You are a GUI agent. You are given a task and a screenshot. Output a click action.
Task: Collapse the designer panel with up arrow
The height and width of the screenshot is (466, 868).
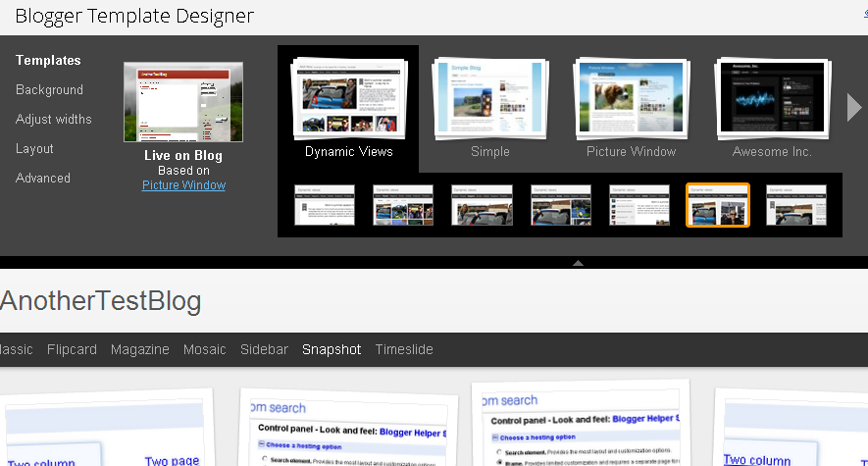tap(578, 263)
